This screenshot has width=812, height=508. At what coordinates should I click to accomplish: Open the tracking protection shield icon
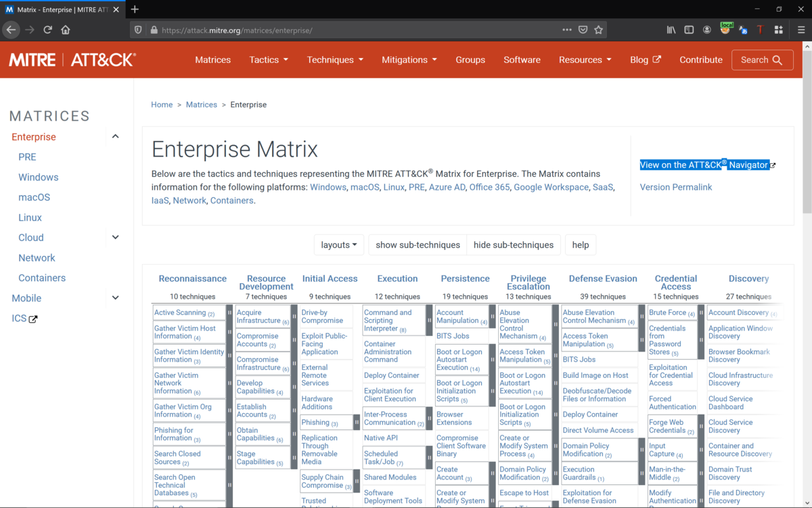pos(138,30)
